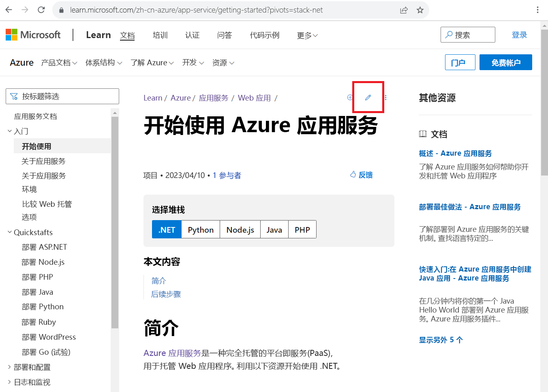Click the Azure brand link in subheader

(22, 62)
